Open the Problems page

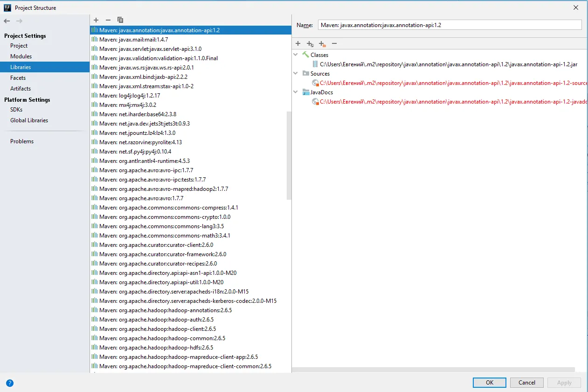(x=22, y=141)
